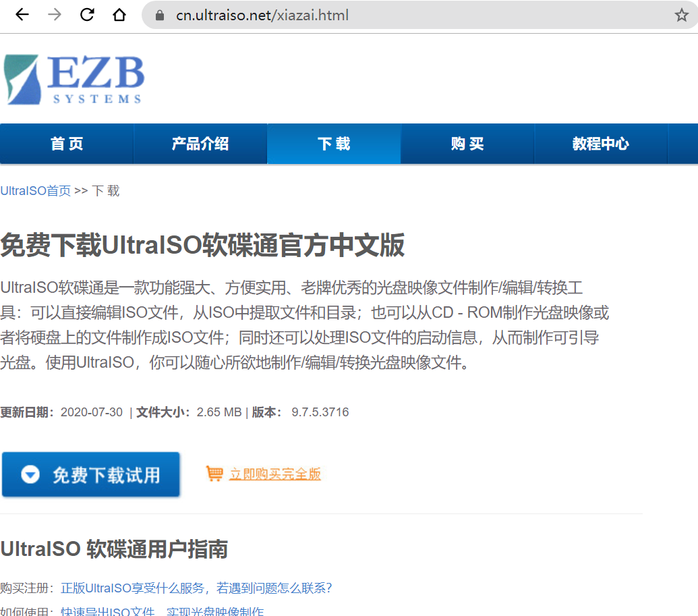This screenshot has height=616, width=698.
Task: Click the heading 免费下载UltraISO软碟通官方中文版
Action: coord(202,245)
